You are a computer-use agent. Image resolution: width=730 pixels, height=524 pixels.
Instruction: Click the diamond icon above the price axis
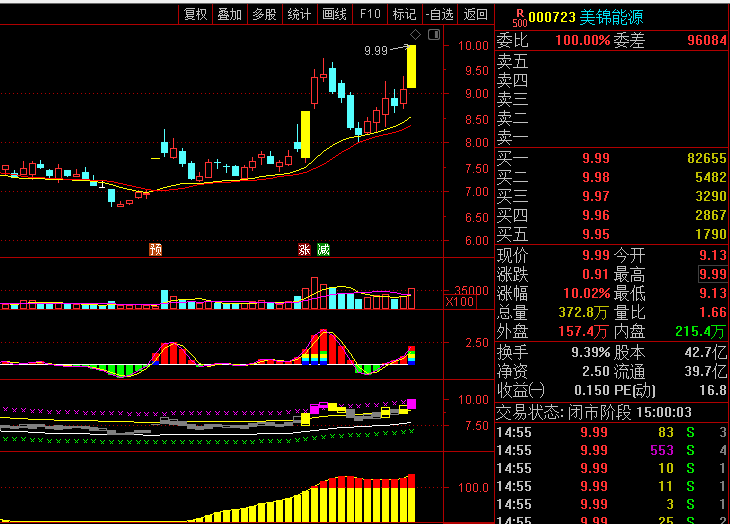click(415, 34)
